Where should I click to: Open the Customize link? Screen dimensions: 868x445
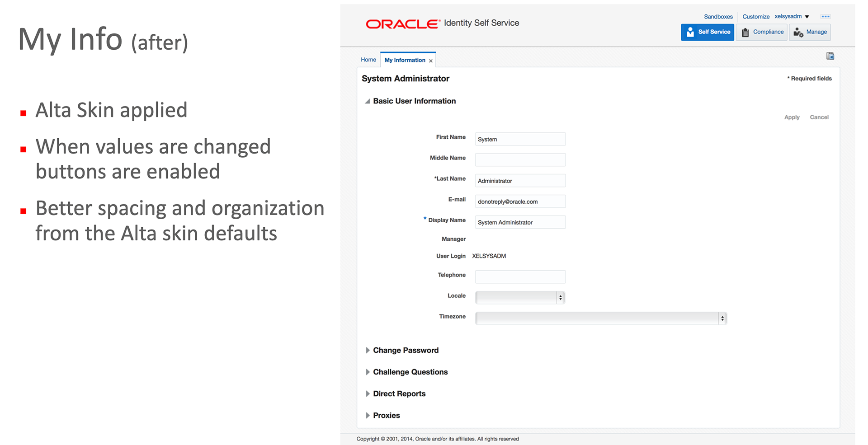click(x=756, y=17)
